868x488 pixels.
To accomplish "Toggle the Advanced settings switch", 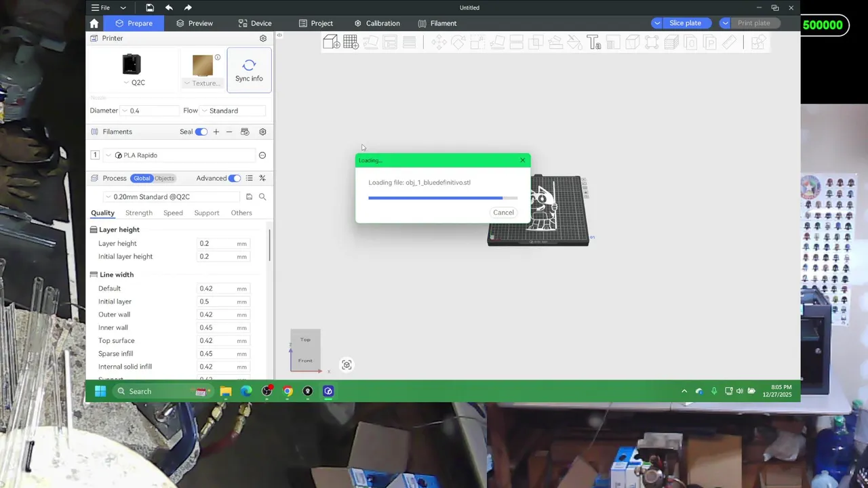I will tap(235, 178).
